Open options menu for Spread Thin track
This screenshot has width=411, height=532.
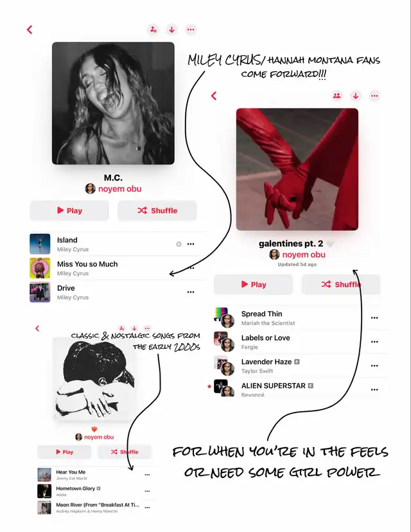[x=374, y=318]
